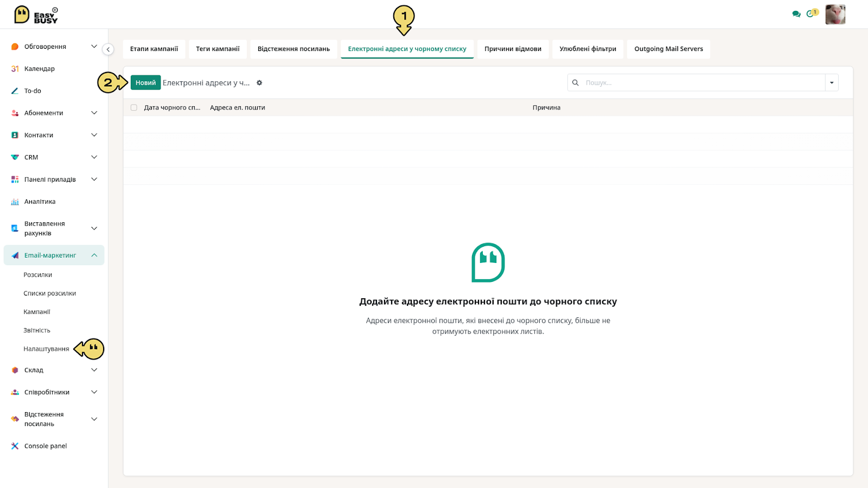Click the Календар sidebar icon
This screenshot has width=868, height=488.
(15, 69)
